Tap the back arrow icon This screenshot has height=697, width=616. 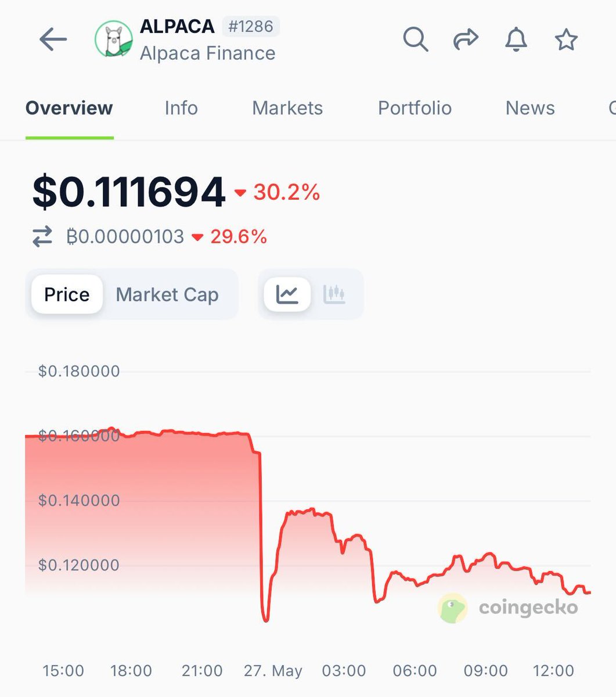pyautogui.click(x=53, y=40)
